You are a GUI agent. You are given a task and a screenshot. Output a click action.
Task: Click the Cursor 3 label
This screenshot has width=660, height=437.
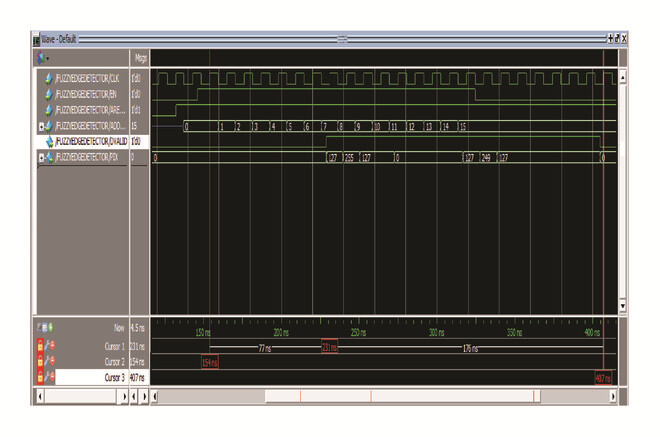point(115,377)
